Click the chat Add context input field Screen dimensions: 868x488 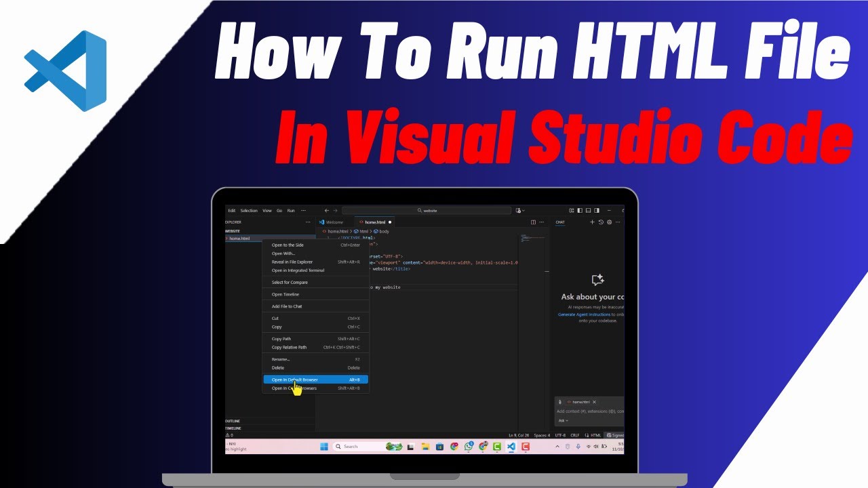pyautogui.click(x=590, y=411)
